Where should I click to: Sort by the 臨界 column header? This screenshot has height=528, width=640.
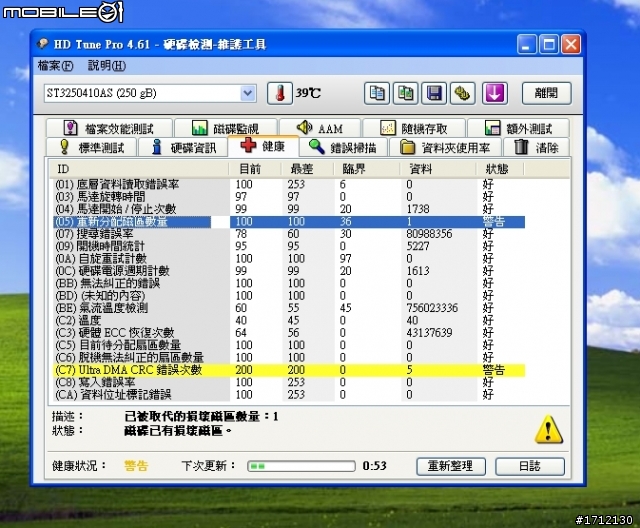tap(366, 169)
